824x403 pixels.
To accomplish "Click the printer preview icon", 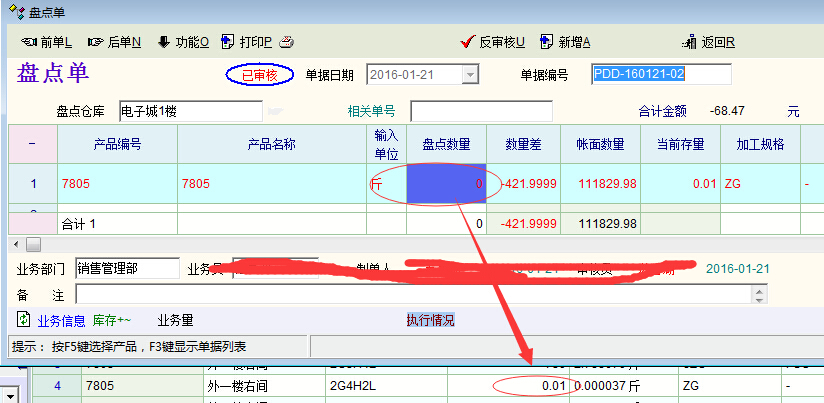I will (286, 42).
